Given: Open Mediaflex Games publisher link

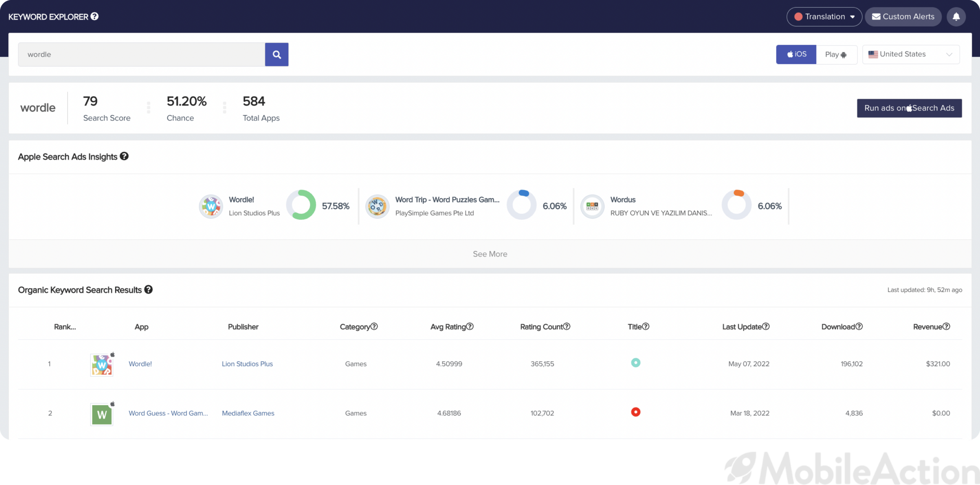Looking at the screenshot, I should (248, 413).
